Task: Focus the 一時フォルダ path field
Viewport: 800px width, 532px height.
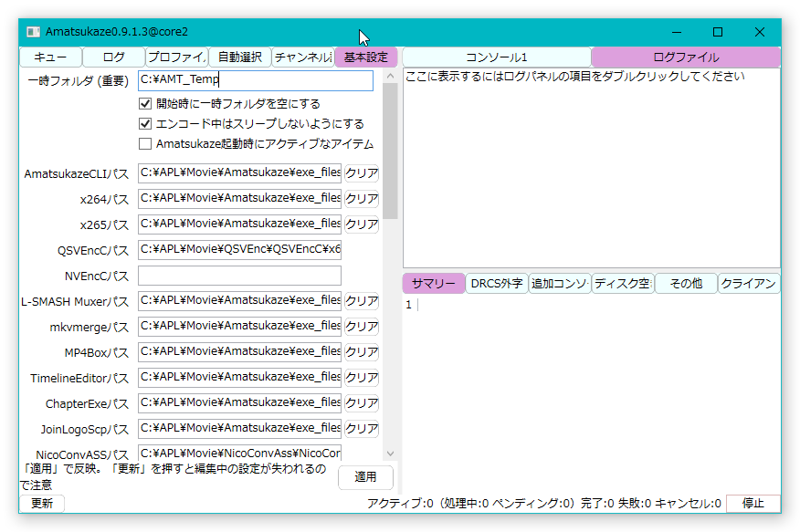Action: (x=256, y=80)
